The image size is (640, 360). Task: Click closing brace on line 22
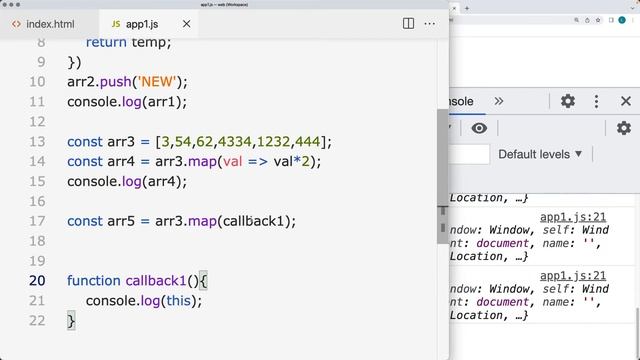[x=71, y=321]
